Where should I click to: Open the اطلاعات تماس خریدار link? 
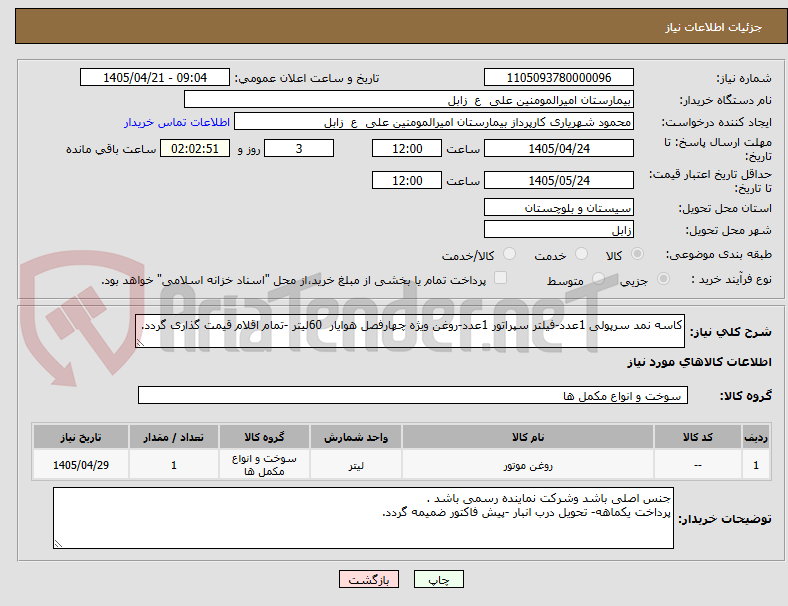tap(177, 122)
